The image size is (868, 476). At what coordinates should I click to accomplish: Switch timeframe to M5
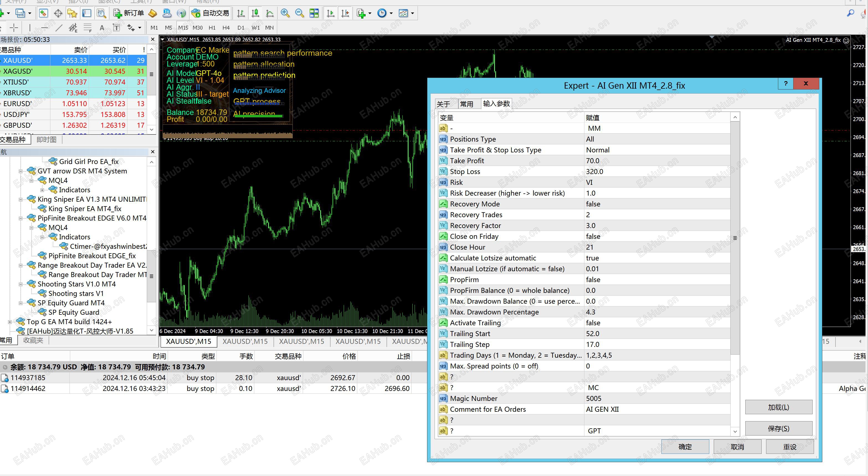(x=168, y=28)
